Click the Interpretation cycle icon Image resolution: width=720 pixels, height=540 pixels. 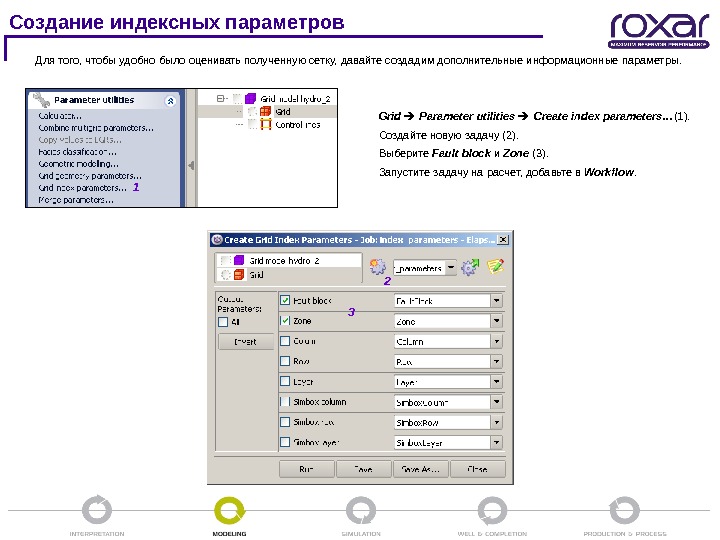click(97, 510)
